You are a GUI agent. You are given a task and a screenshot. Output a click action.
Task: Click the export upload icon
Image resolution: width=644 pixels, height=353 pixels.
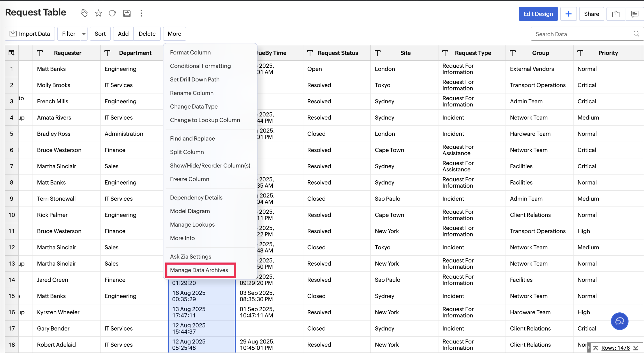(616, 14)
